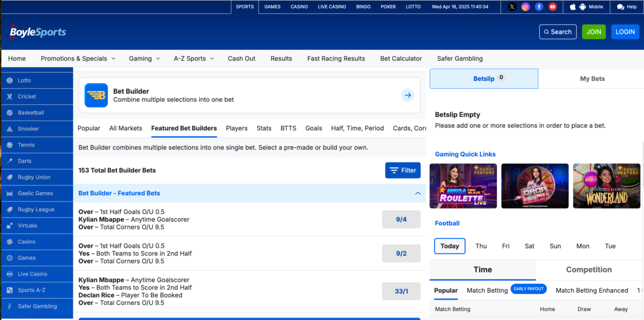Select Thu in football days
The image size is (644, 320).
pyautogui.click(x=481, y=246)
